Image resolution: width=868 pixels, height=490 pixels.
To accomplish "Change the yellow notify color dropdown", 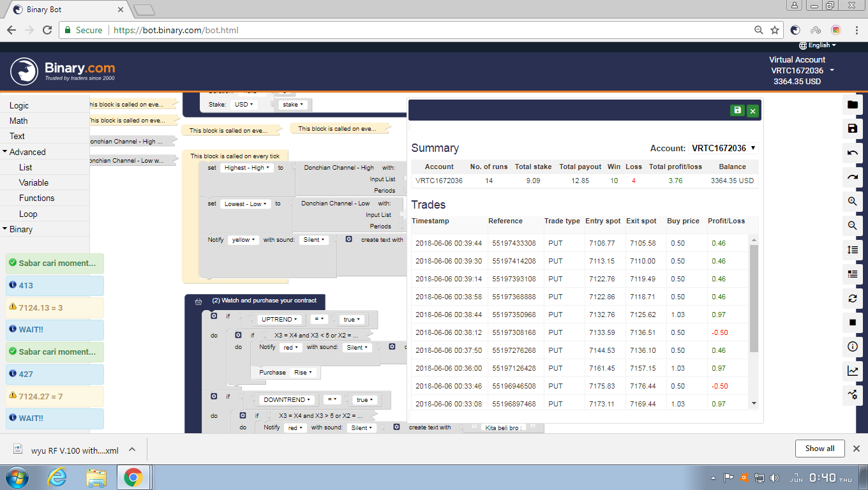I will 244,240.
